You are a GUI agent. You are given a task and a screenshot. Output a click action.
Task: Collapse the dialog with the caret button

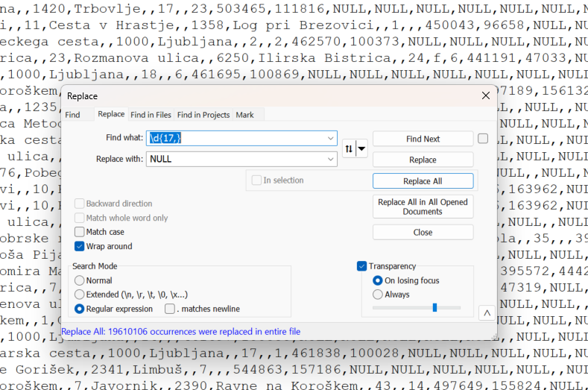487,312
